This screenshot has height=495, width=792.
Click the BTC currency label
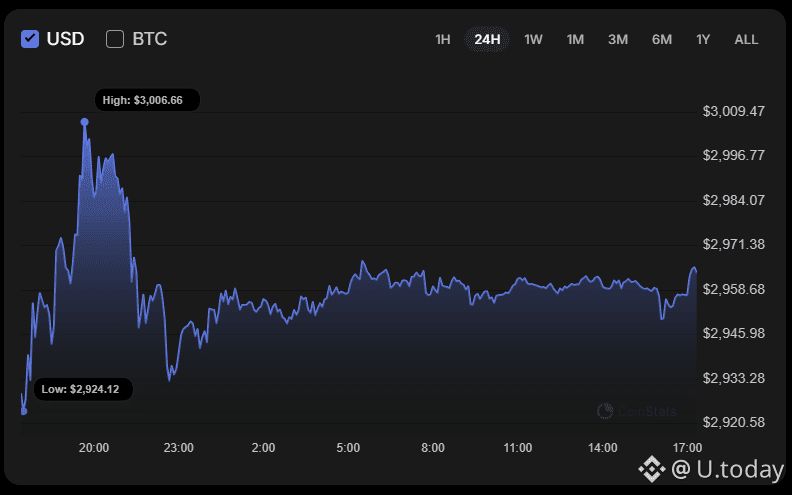point(150,39)
